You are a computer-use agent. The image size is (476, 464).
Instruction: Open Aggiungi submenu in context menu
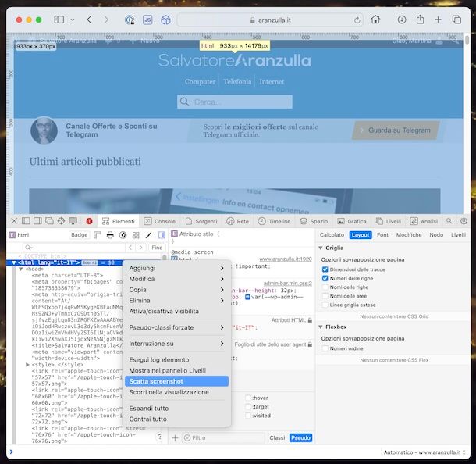[176, 268]
